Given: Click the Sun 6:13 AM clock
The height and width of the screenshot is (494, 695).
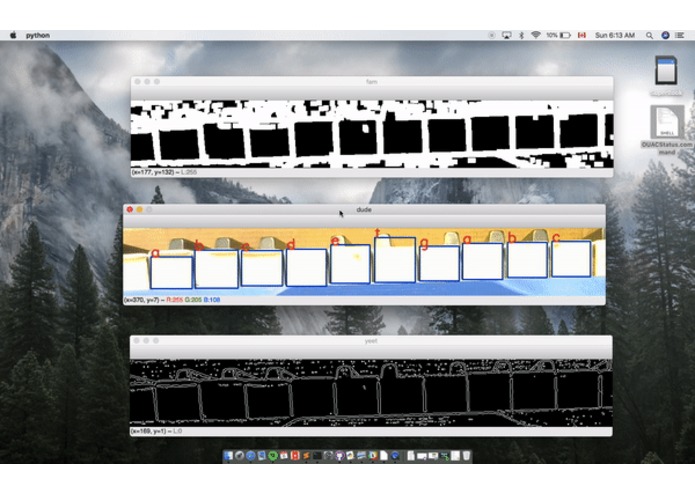Looking at the screenshot, I should click(615, 35).
